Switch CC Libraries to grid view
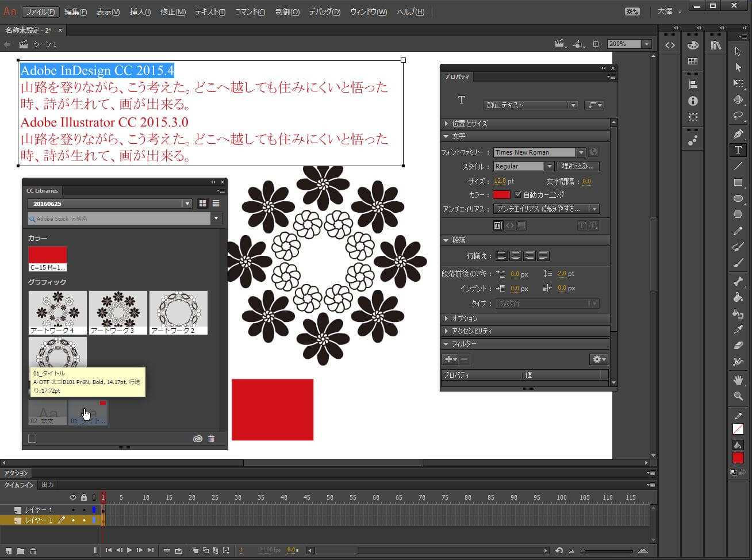The width and height of the screenshot is (752, 560). click(202, 204)
